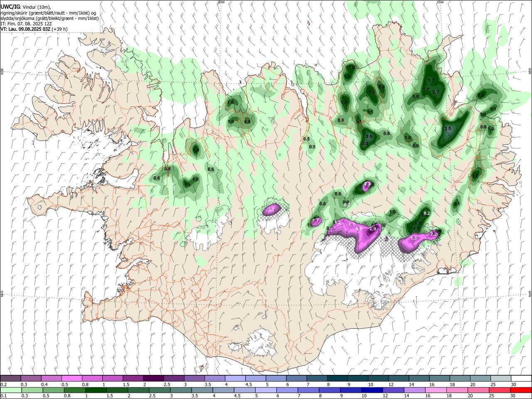
Task: Pick the palest green rain swatch between 0.1 and 0.3
Action: pyautogui.click(x=10, y=390)
